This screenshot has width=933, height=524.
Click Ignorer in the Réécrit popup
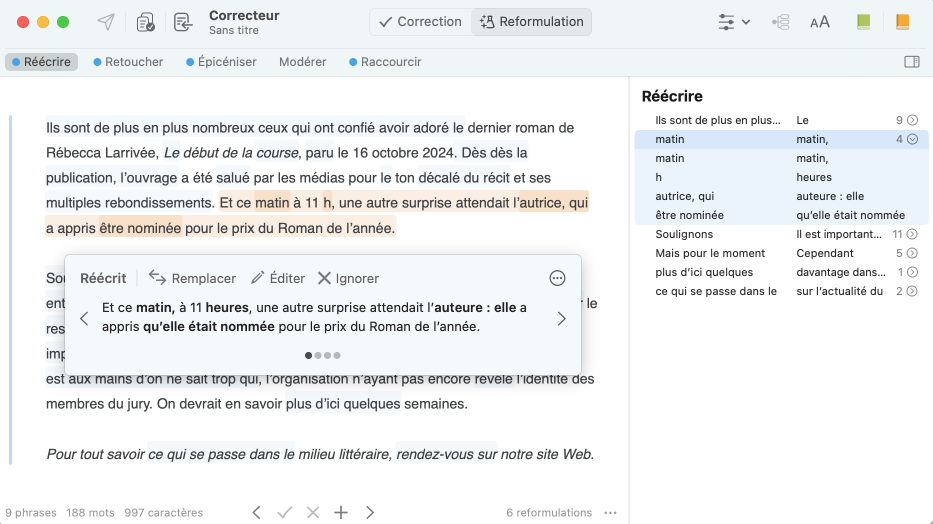[348, 278]
